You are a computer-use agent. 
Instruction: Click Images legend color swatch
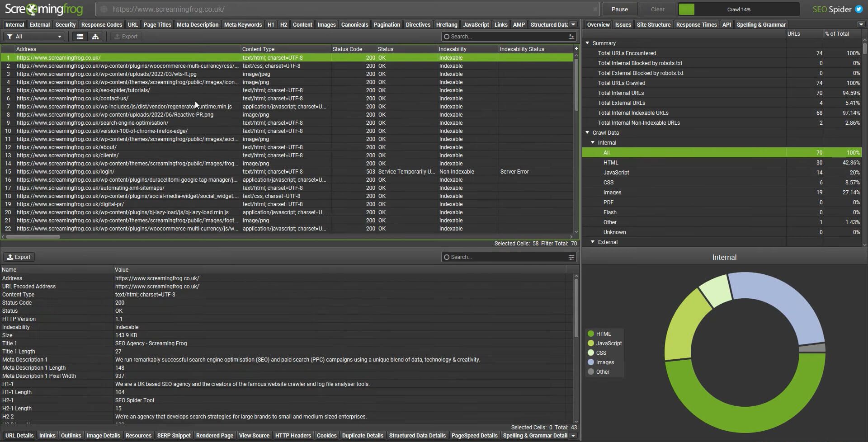point(591,362)
